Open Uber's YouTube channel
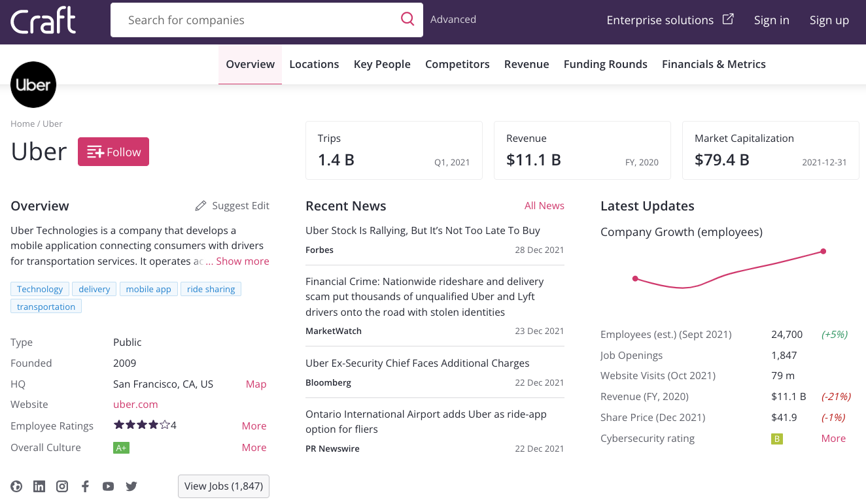This screenshot has width=866, height=504. 108,486
